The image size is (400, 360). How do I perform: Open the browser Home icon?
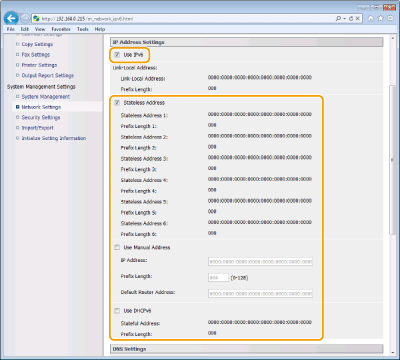coord(371,19)
